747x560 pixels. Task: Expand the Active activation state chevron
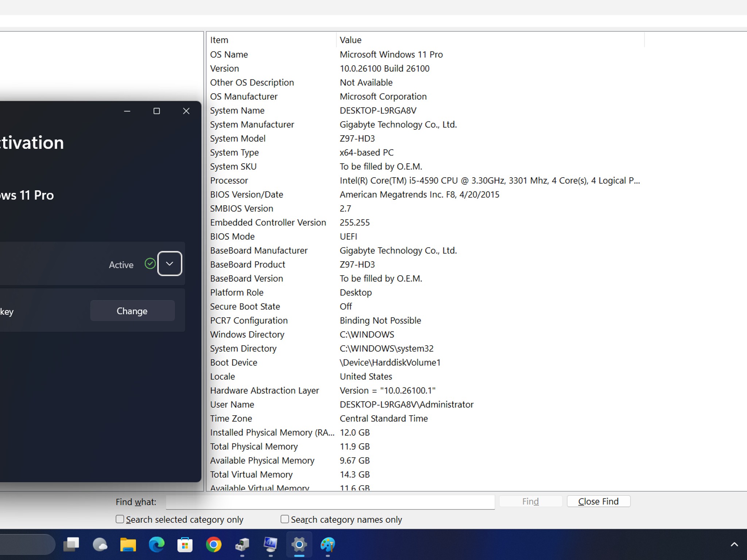coord(170,264)
